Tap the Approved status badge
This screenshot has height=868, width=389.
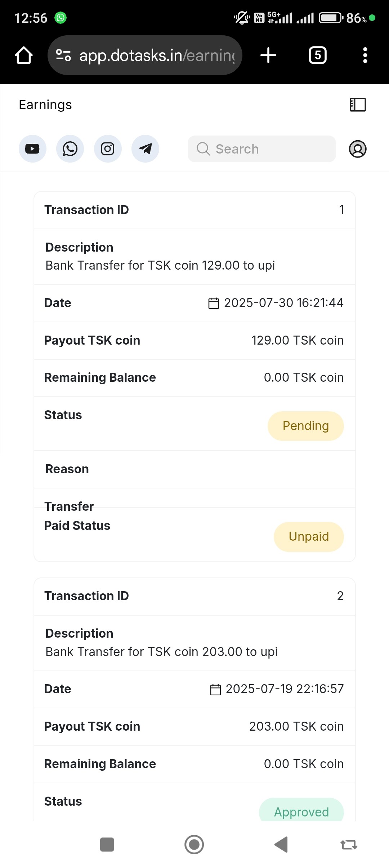(301, 812)
